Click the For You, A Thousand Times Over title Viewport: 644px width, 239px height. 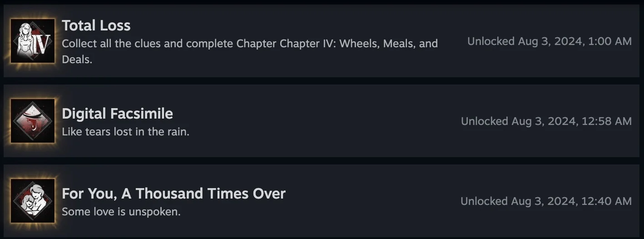click(x=173, y=194)
